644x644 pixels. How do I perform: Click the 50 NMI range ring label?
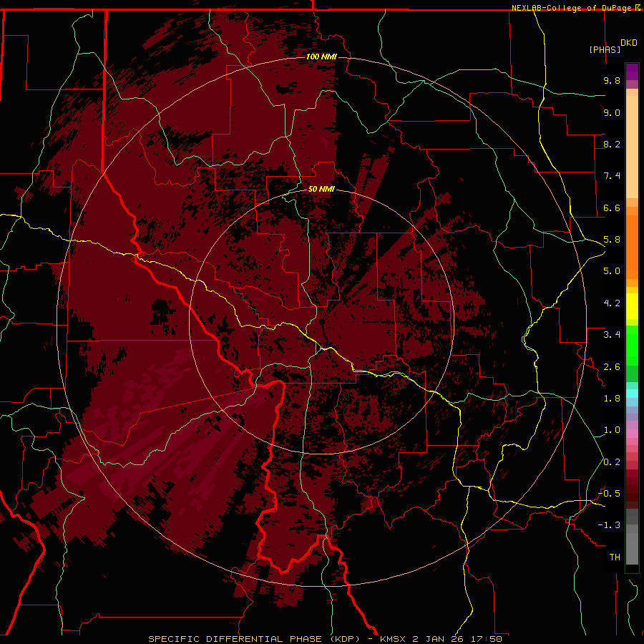(x=321, y=189)
